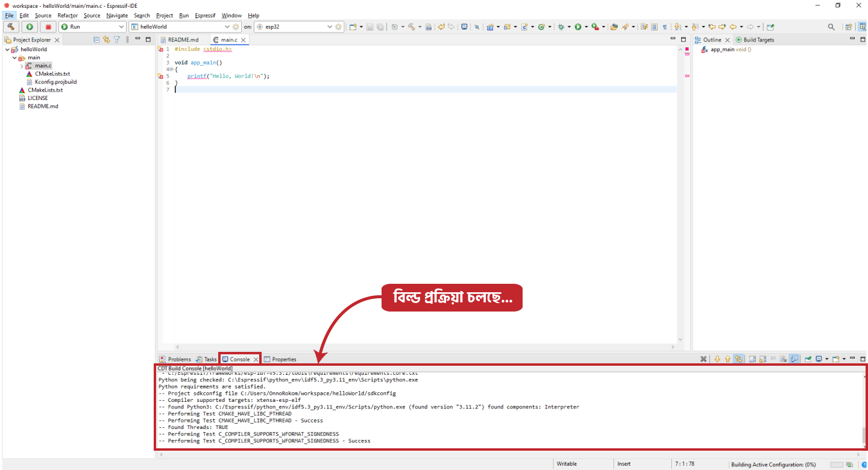
Task: Click the Back navigation arrow
Action: [x=733, y=27]
